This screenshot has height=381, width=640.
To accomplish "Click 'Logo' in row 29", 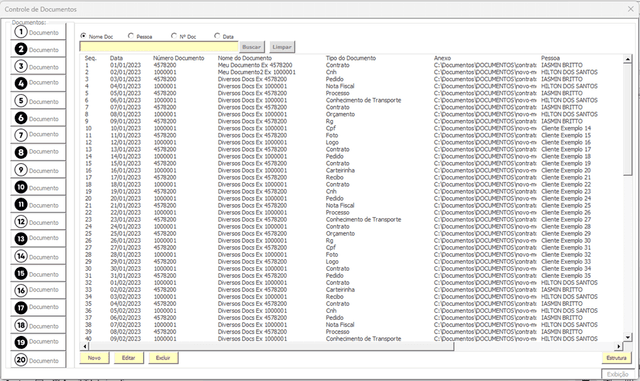I will pos(332,261).
